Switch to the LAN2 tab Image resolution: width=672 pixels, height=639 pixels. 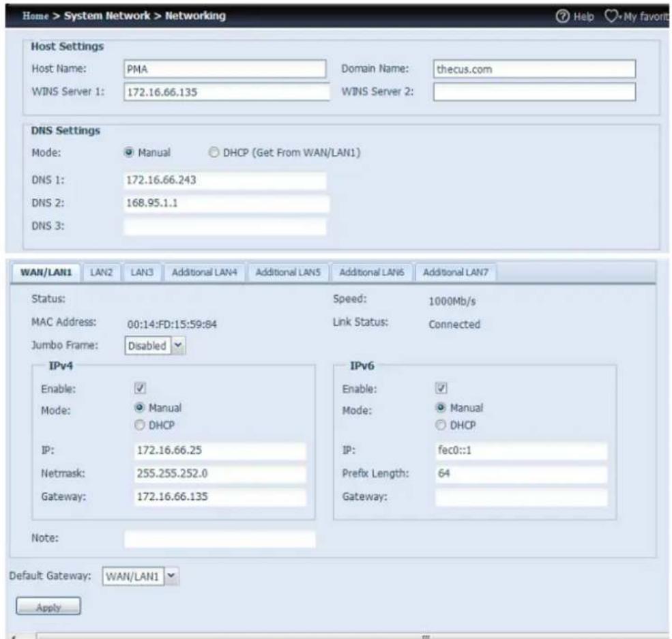tap(101, 272)
